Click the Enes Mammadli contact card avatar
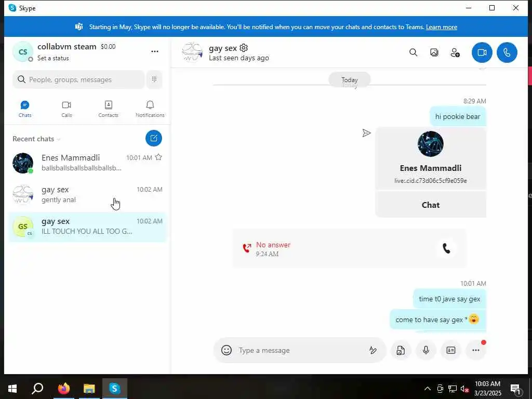 pyautogui.click(x=430, y=144)
